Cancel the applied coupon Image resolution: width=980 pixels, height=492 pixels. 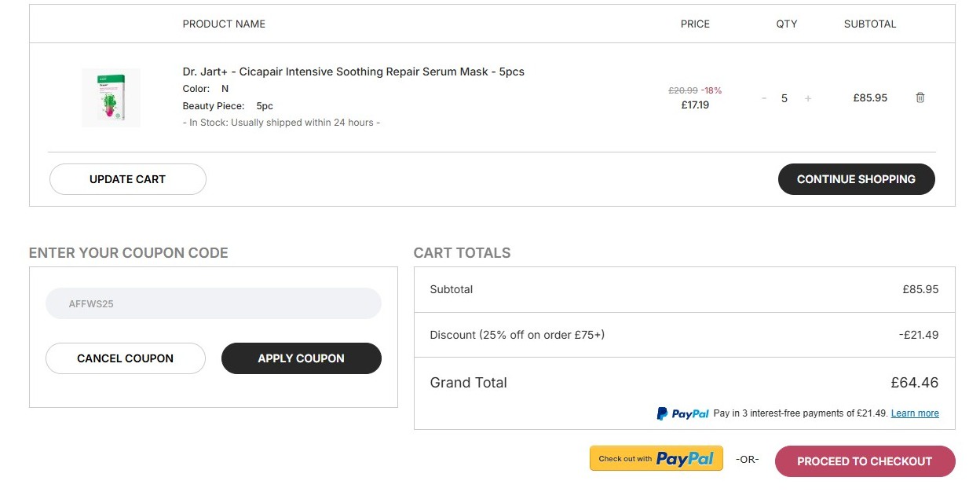point(126,358)
